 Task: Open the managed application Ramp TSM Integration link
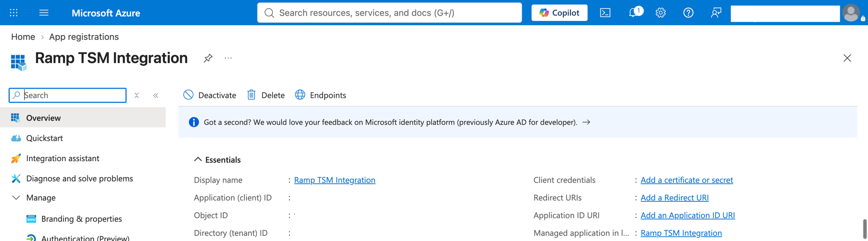pos(681,233)
